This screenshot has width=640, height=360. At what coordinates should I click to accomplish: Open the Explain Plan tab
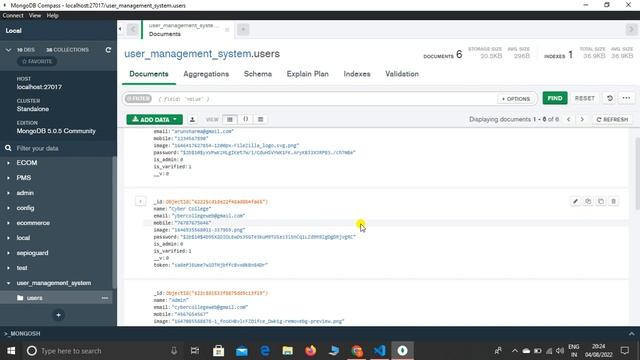pos(307,74)
